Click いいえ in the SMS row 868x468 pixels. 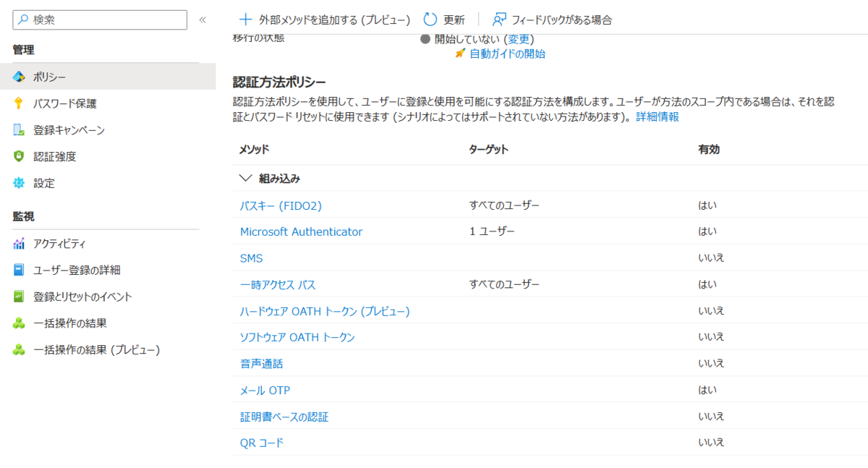click(x=711, y=258)
